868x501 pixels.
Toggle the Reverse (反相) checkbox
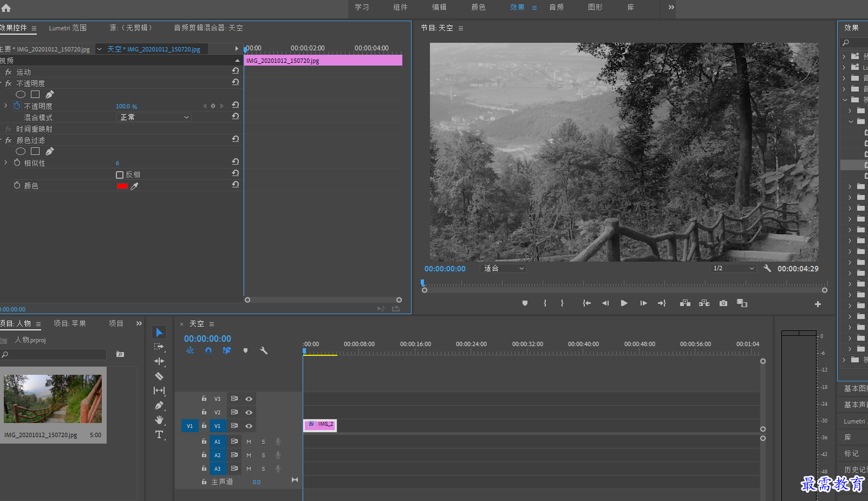tap(120, 175)
